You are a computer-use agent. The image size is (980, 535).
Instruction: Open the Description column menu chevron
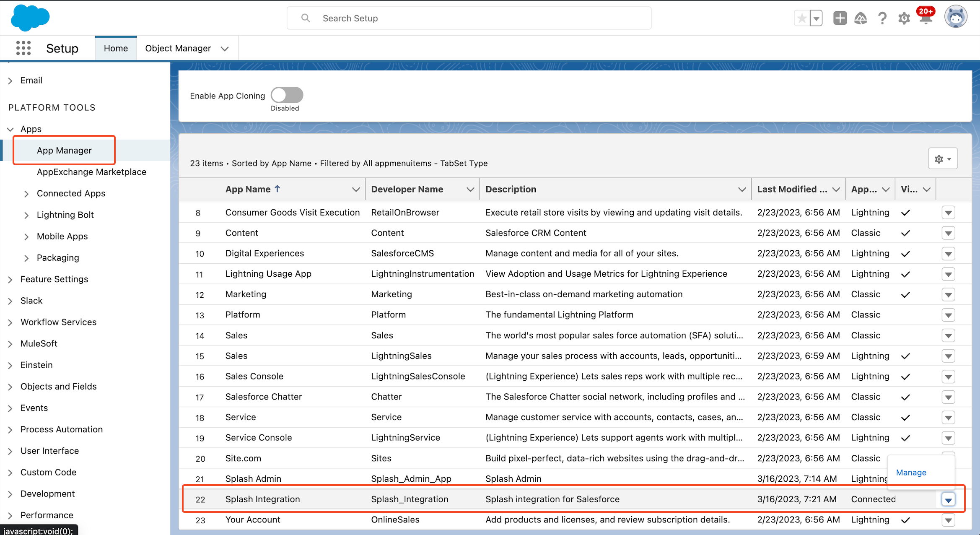[741, 190]
